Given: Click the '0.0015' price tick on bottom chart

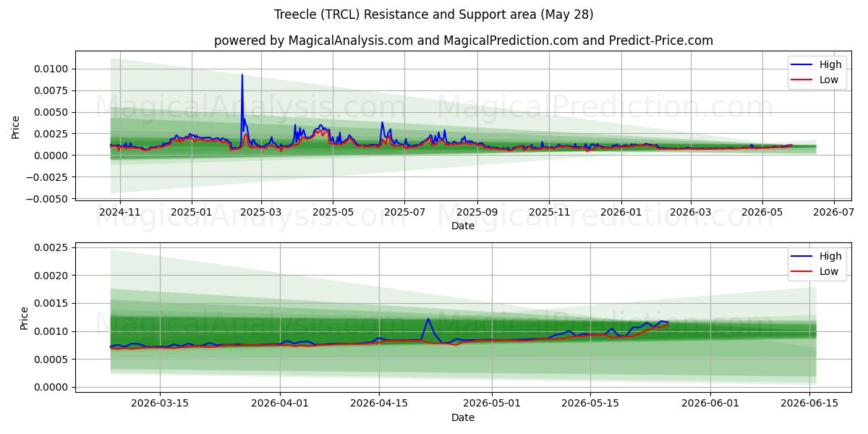Looking at the screenshot, I should (x=53, y=304).
